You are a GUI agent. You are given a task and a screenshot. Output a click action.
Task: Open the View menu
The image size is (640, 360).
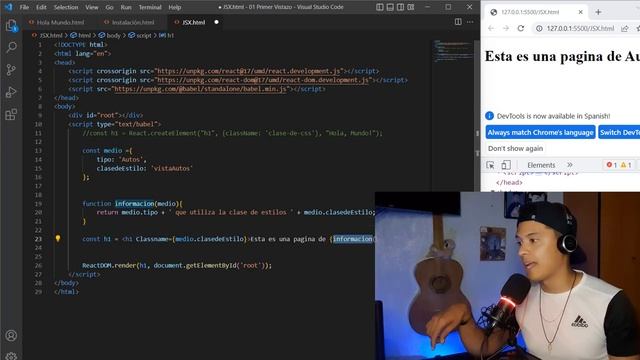(x=91, y=7)
